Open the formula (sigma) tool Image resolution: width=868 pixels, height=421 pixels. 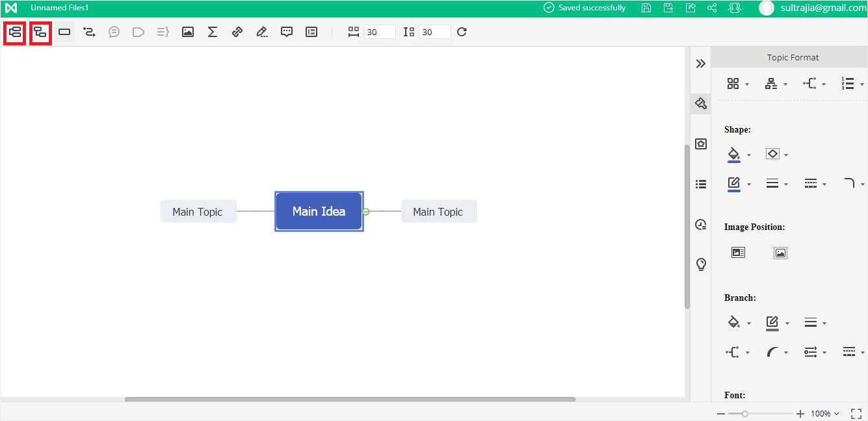[x=212, y=32]
